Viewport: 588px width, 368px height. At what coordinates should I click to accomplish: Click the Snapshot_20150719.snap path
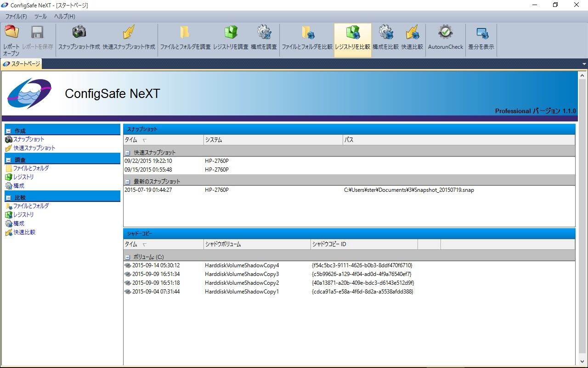pos(409,190)
